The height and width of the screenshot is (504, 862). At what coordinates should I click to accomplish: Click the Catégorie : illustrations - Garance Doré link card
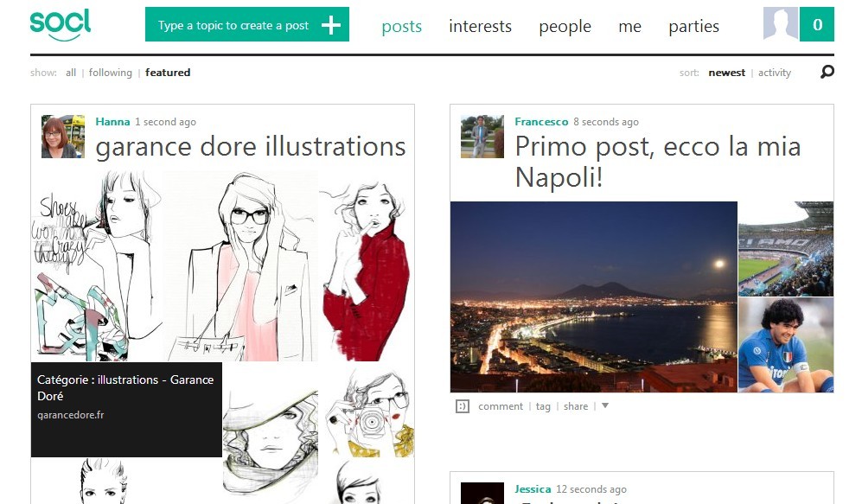point(126,410)
